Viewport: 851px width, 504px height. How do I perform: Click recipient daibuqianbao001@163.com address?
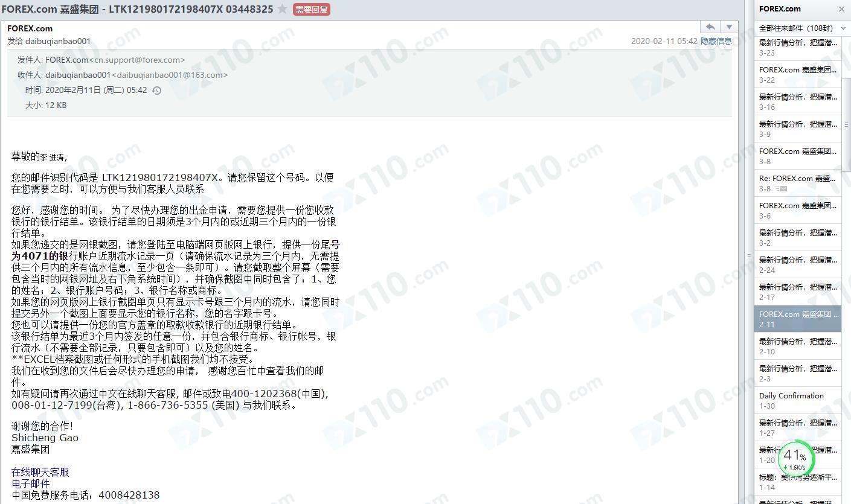pyautogui.click(x=170, y=75)
